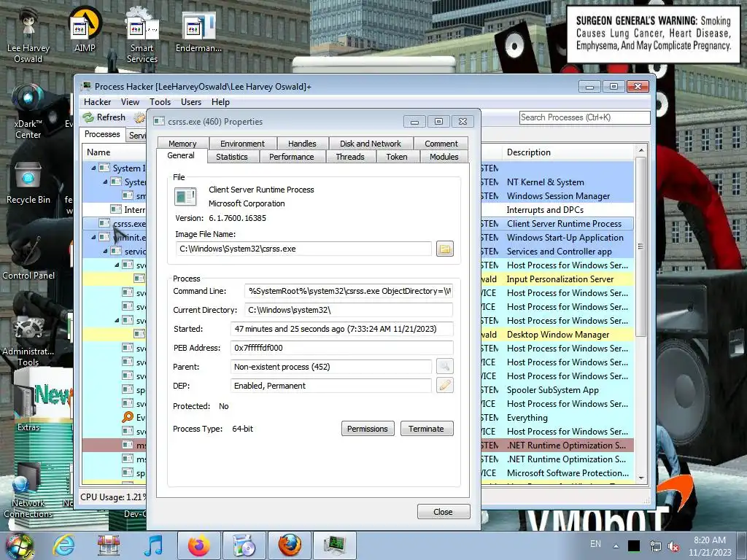Click the Search Processes field
This screenshot has height=560, width=747.
[x=584, y=117]
